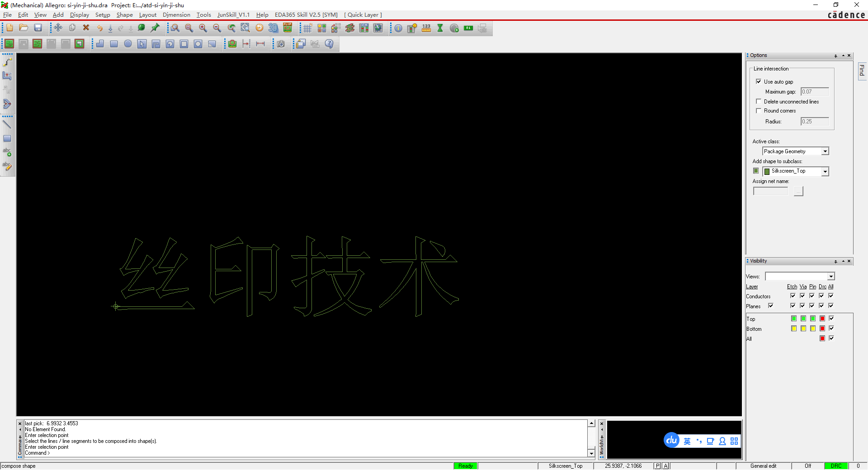868x470 pixels.
Task: Click the Shape Select arrow icon
Action: (142, 44)
